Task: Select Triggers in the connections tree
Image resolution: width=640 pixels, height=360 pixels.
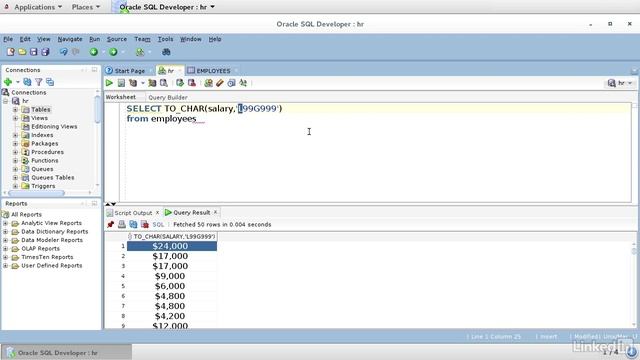Action: [43, 186]
